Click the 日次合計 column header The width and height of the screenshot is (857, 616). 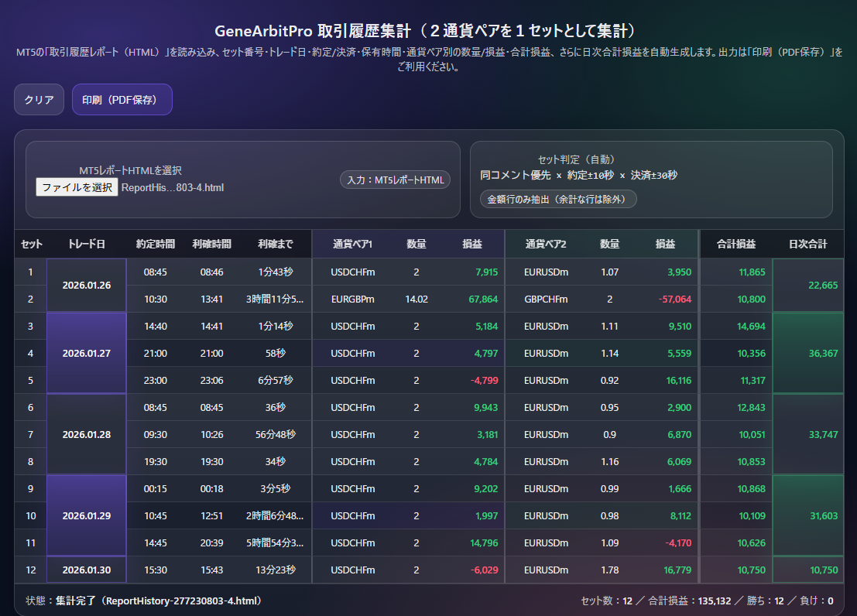tap(807, 244)
